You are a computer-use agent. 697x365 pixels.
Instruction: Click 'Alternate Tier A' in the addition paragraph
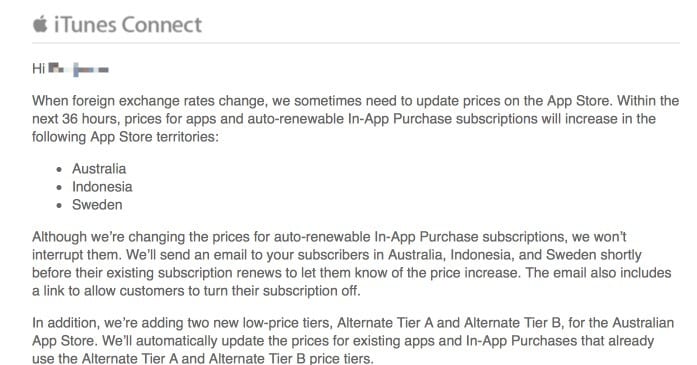tap(385, 323)
